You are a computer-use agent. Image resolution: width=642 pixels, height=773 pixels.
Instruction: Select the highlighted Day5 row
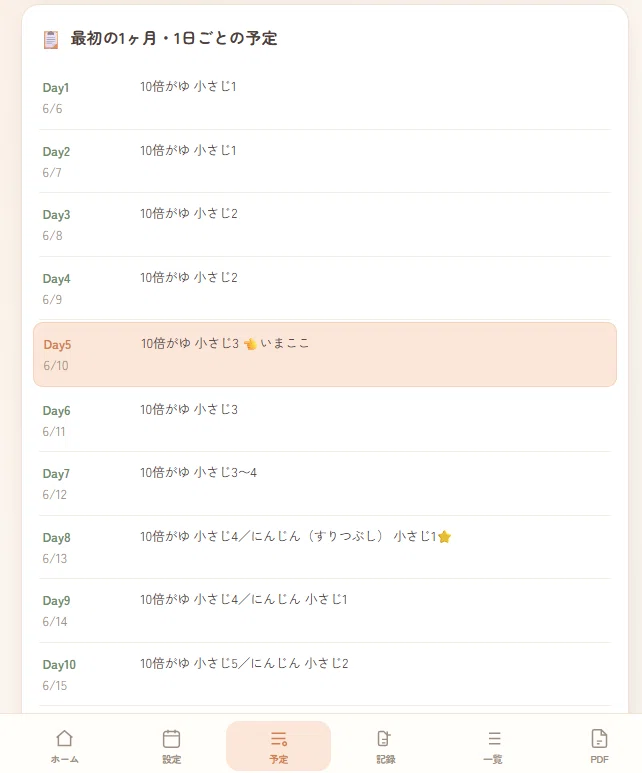pyautogui.click(x=325, y=354)
